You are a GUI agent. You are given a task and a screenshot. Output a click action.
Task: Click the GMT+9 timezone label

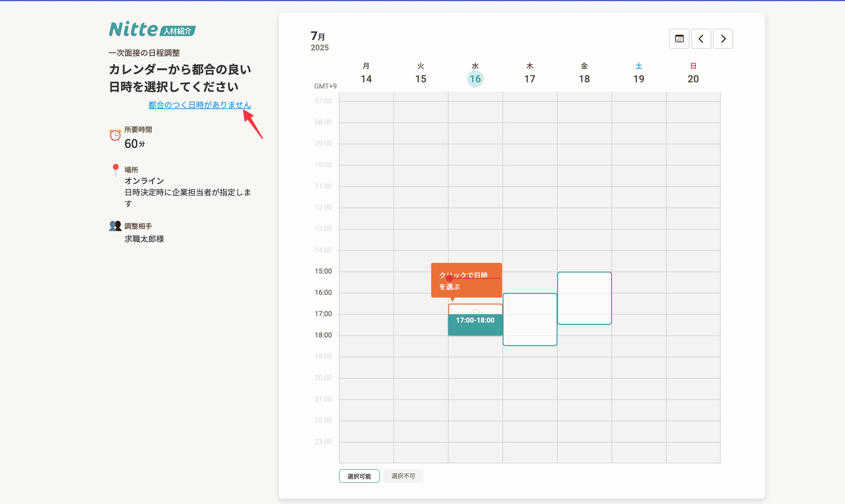[x=325, y=86]
